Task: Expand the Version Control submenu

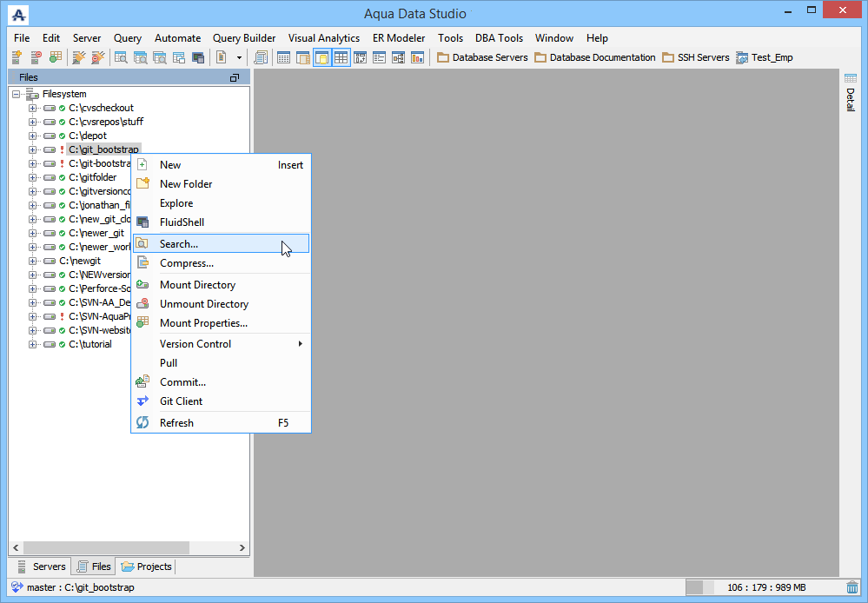Action: coord(221,344)
